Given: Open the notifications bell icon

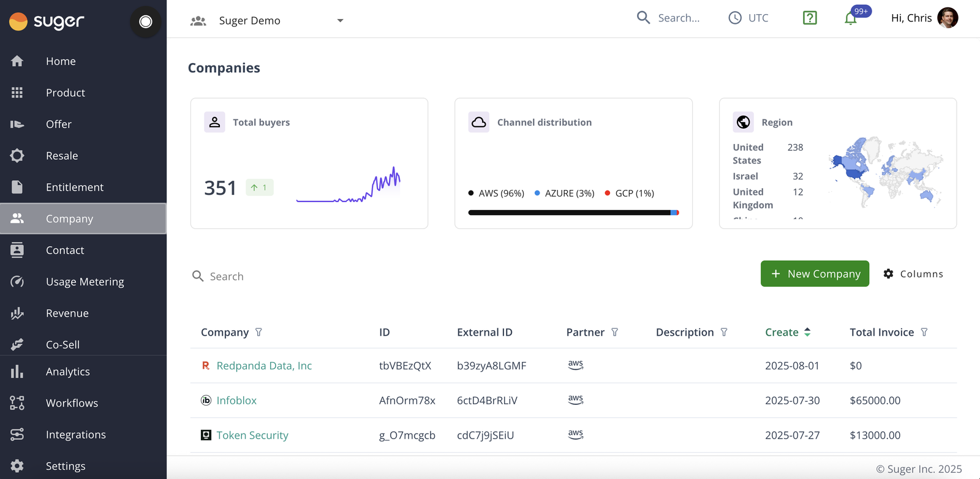Looking at the screenshot, I should 850,18.
